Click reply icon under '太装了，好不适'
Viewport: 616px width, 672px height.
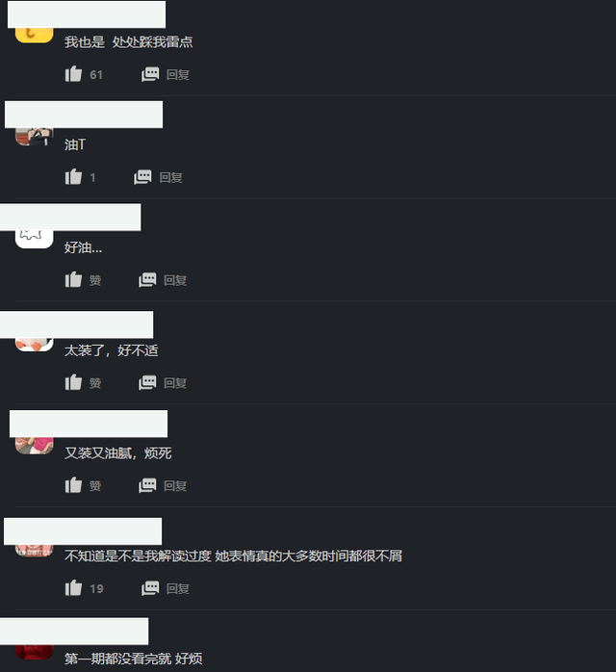[147, 383]
